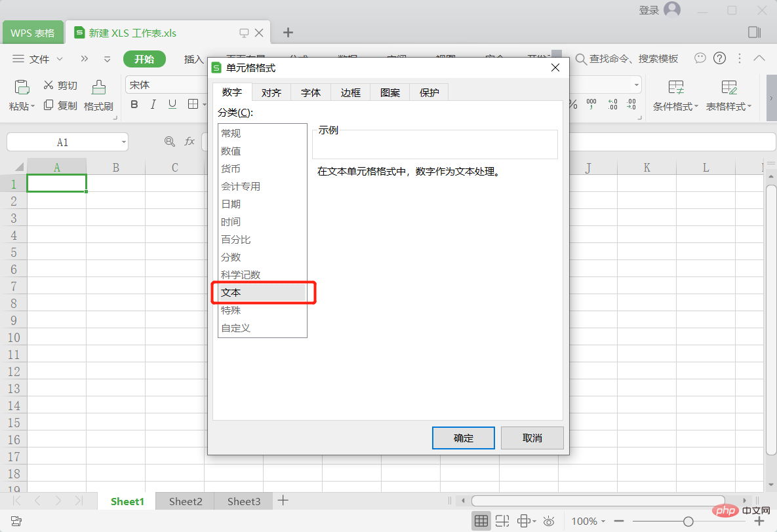Click the task pane icon at top right
This screenshot has width=777, height=532.
point(754,32)
